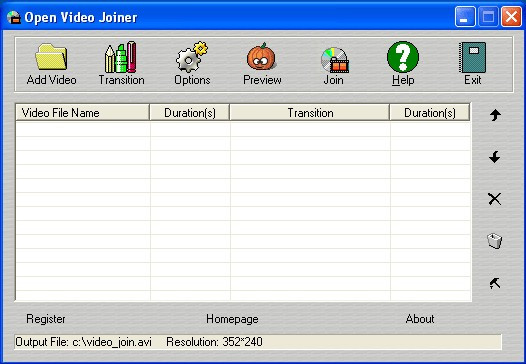Clear the list using trash bin icon
The height and width of the screenshot is (364, 526).
point(495,241)
